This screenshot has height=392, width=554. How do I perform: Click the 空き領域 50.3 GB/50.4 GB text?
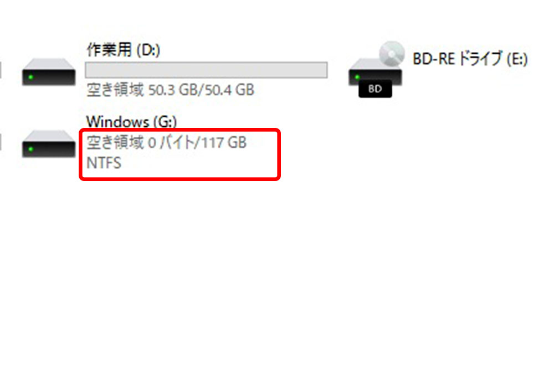170,90
